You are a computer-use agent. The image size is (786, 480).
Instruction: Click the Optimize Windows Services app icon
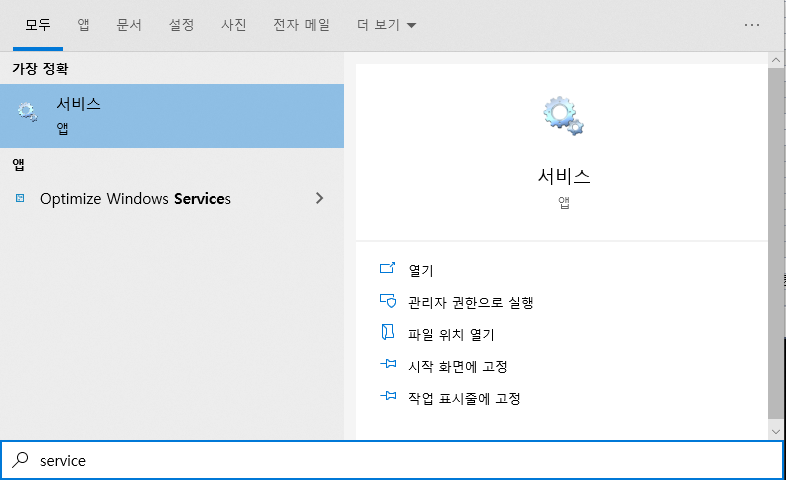(x=20, y=198)
